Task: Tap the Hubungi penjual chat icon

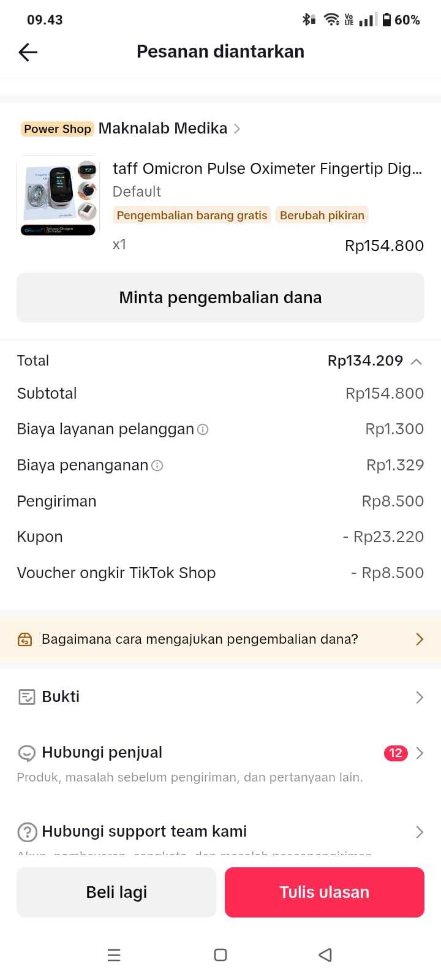Action: point(27,753)
